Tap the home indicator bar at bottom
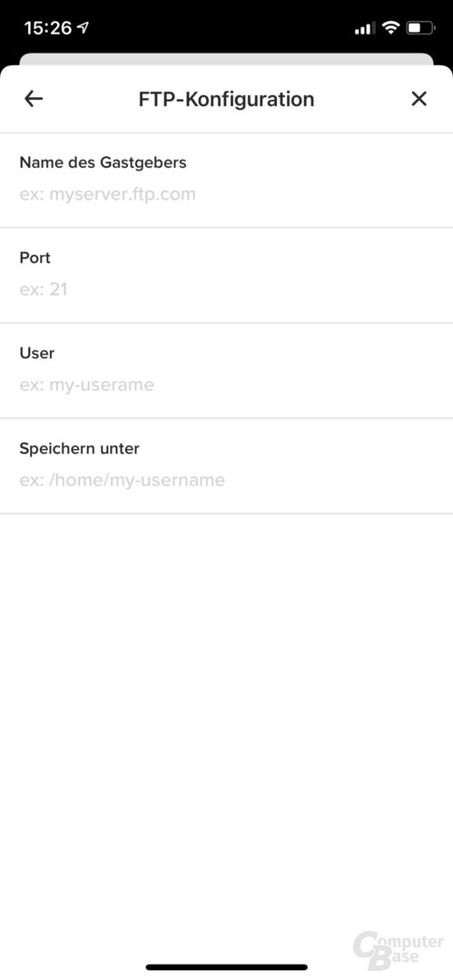This screenshot has height=980, width=453. tap(227, 967)
